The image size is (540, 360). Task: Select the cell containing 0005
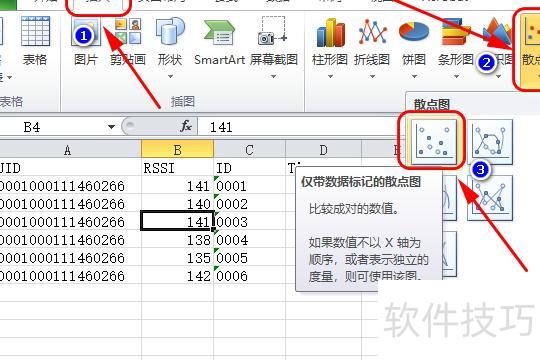pos(250,257)
